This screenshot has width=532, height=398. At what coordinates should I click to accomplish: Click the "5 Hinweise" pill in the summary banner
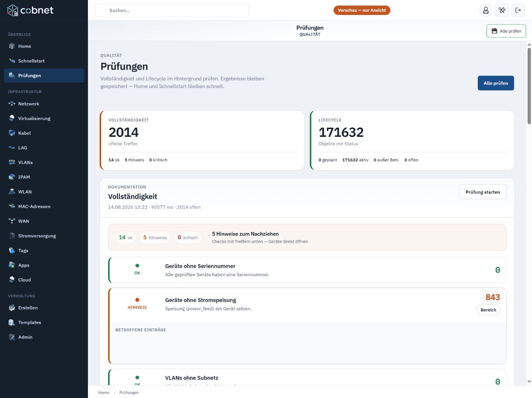point(155,237)
